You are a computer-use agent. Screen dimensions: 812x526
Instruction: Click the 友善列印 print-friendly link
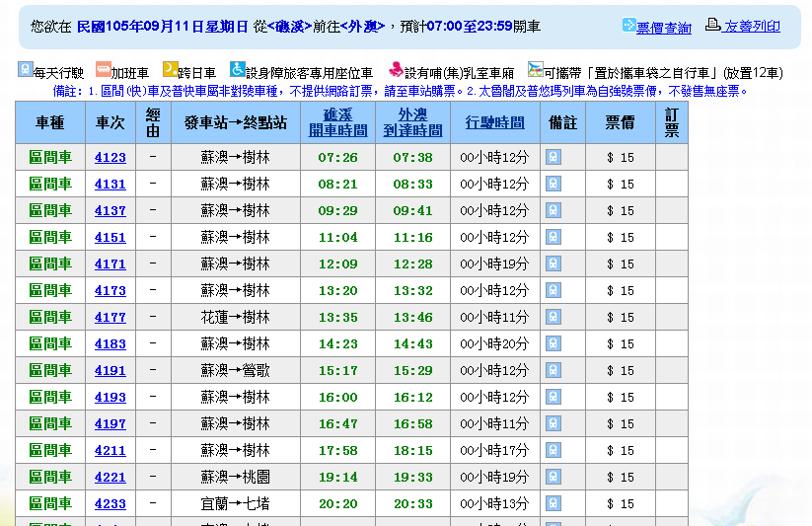tap(752, 27)
